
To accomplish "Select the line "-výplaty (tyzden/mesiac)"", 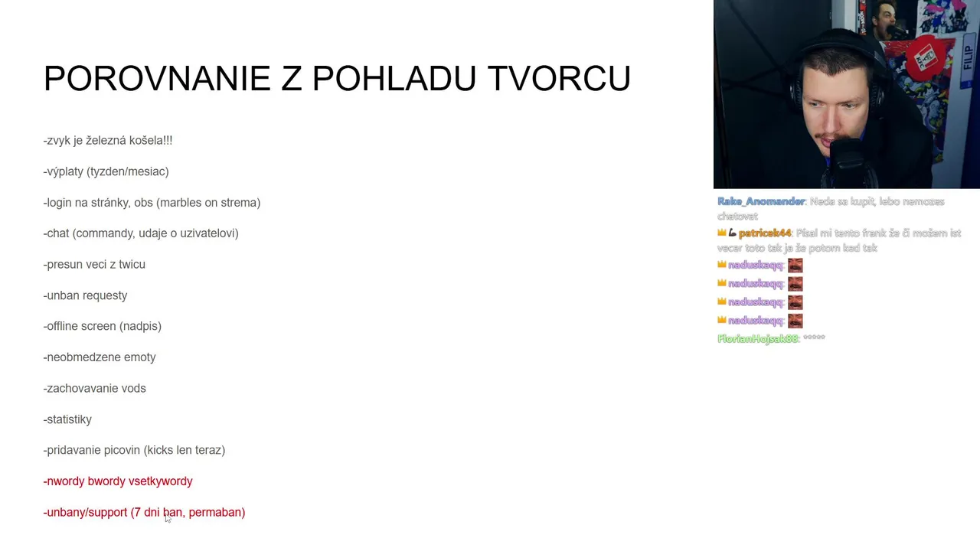I will [106, 171].
